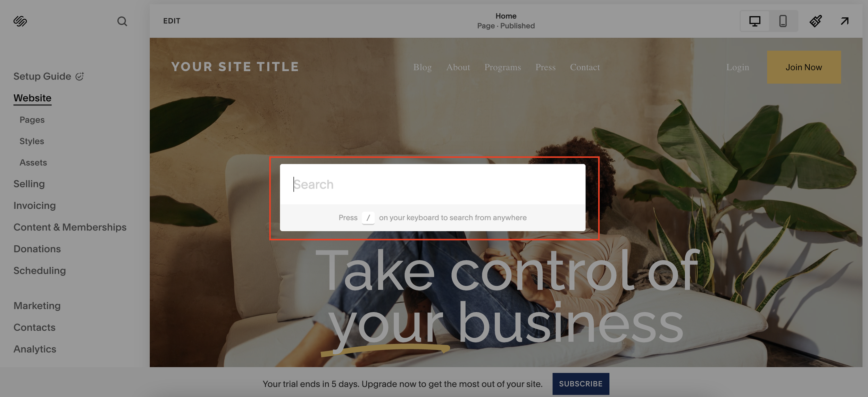Open the Scheduling sidebar item
This screenshot has width=868, height=397.
[40, 271]
